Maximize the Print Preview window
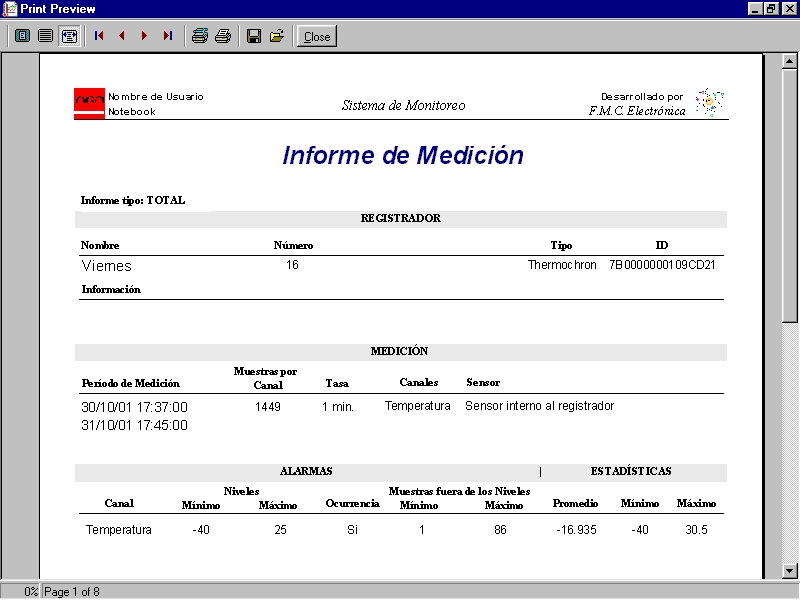The image size is (800, 600). tap(771, 9)
